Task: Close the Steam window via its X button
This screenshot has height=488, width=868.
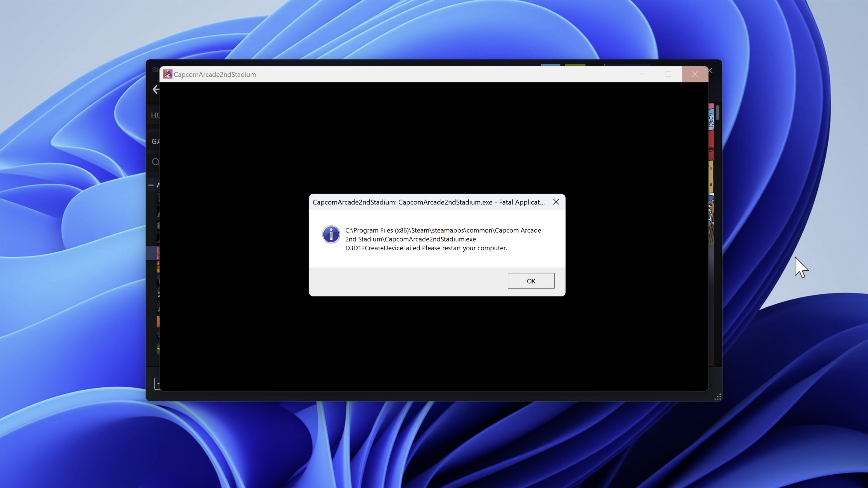Action: click(x=710, y=71)
